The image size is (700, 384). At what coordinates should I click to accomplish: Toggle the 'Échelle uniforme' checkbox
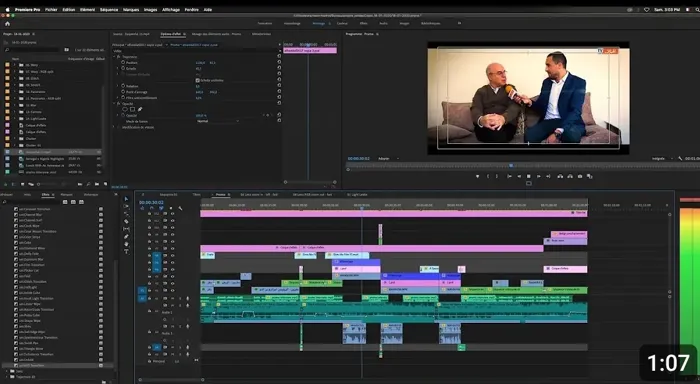(197, 80)
